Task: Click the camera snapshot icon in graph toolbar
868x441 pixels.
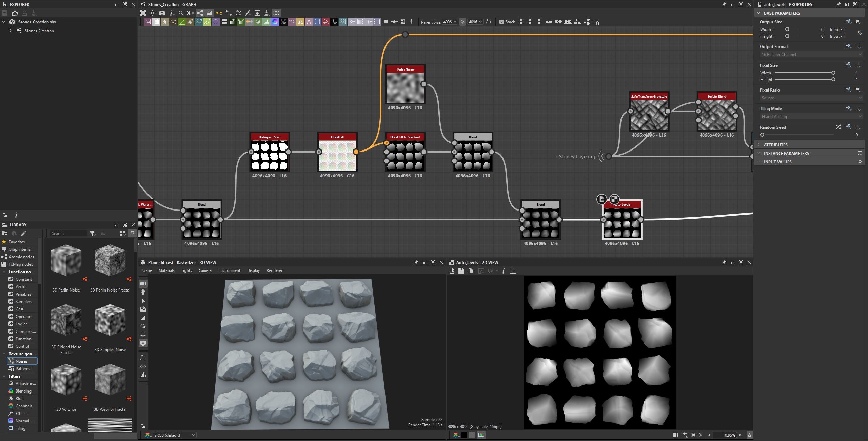Action: click(x=162, y=13)
